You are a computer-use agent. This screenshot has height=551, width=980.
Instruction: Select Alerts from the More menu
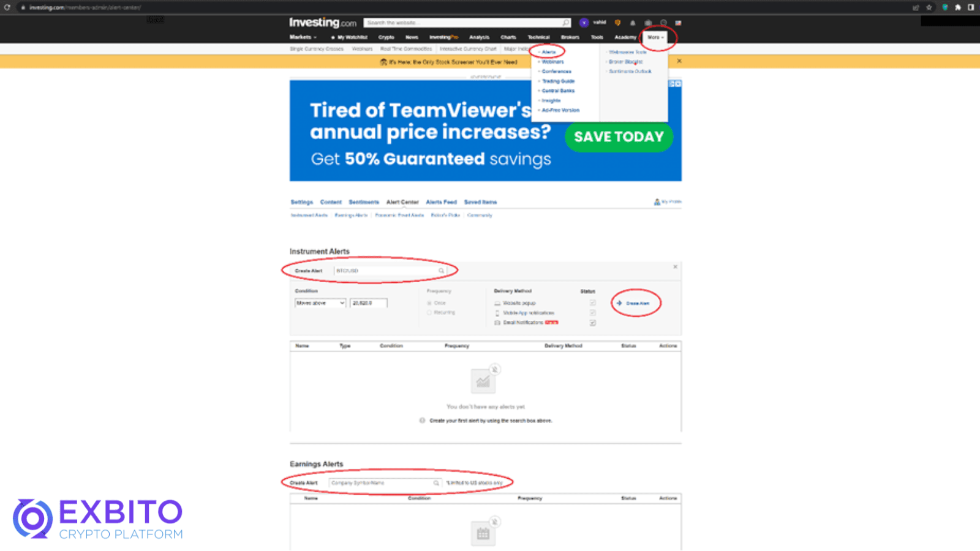(548, 52)
